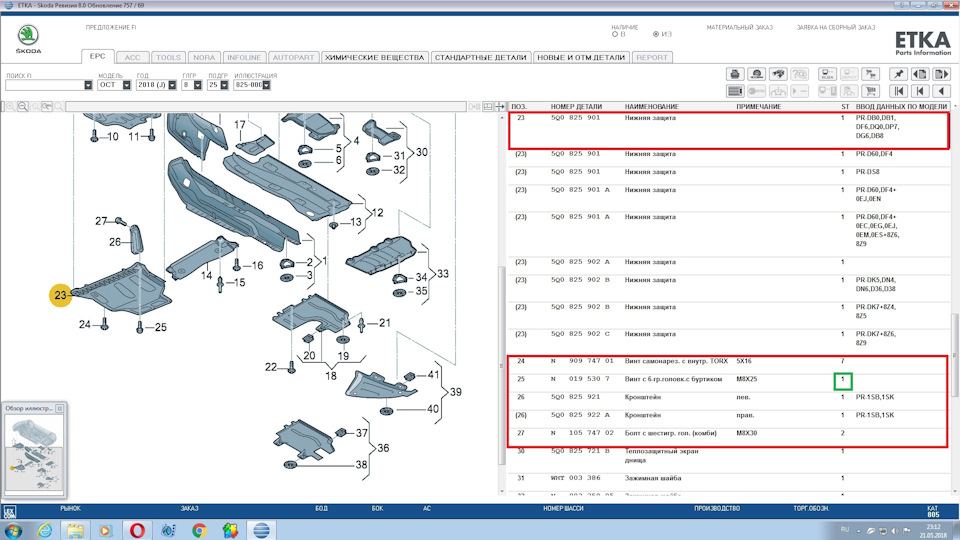Open the МОДЕЛЬ dropdown showing OCT
The width and height of the screenshot is (960, 540).
tap(127, 85)
